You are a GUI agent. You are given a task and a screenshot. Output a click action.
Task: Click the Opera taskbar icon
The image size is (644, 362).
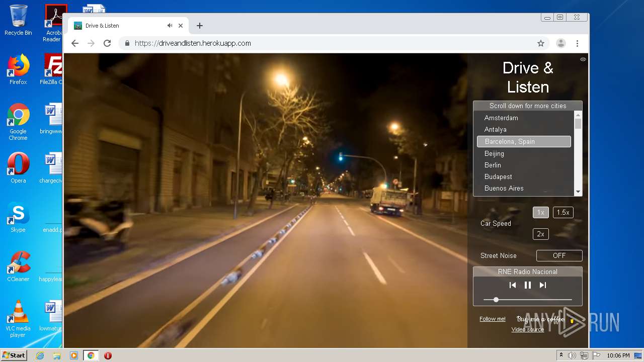(x=108, y=355)
